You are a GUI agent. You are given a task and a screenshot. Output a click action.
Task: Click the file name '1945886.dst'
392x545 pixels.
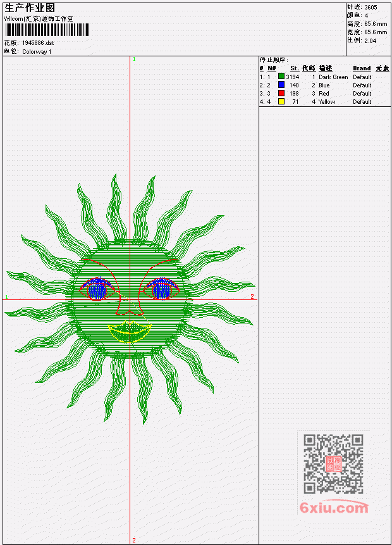[x=38, y=43]
